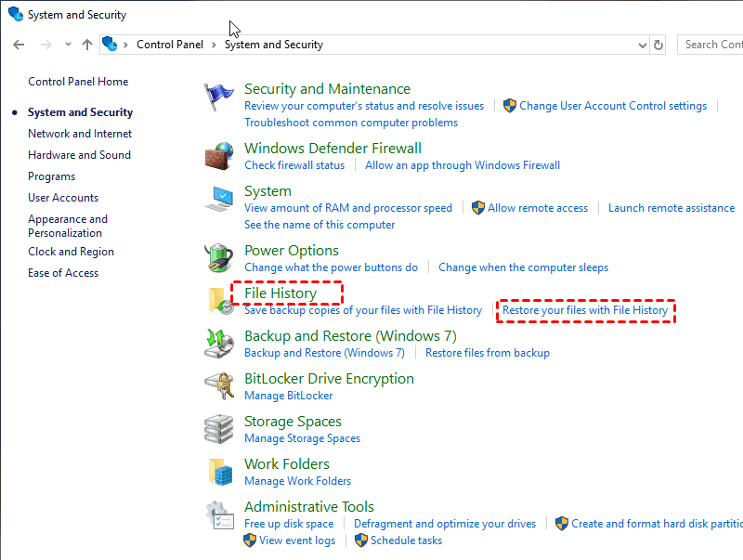Click the Work Folders icon
This screenshot has width=743, height=560.
click(x=219, y=472)
